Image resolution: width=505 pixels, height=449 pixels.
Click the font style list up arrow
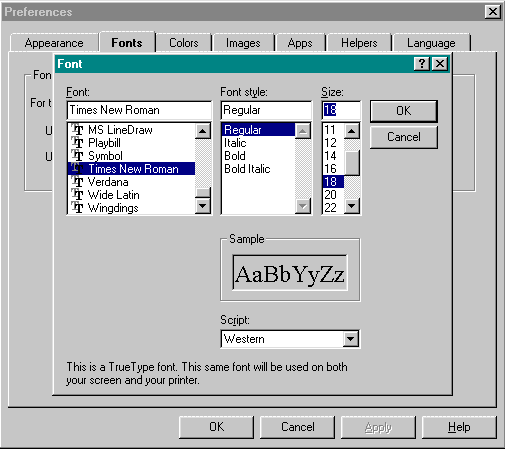tap(303, 131)
